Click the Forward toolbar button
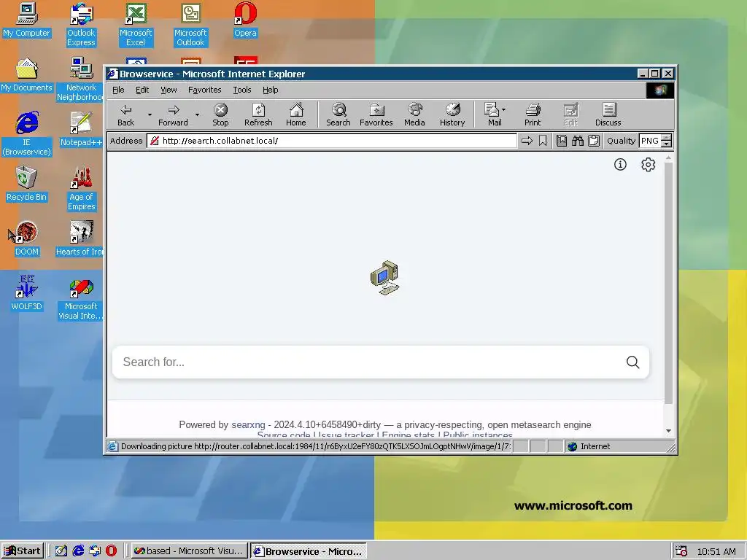The width and height of the screenshot is (747, 560). pos(173,114)
